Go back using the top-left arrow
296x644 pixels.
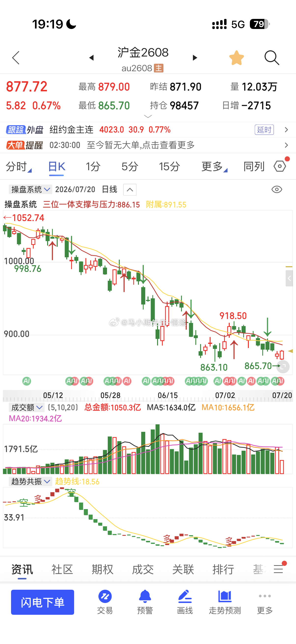[x=16, y=58]
